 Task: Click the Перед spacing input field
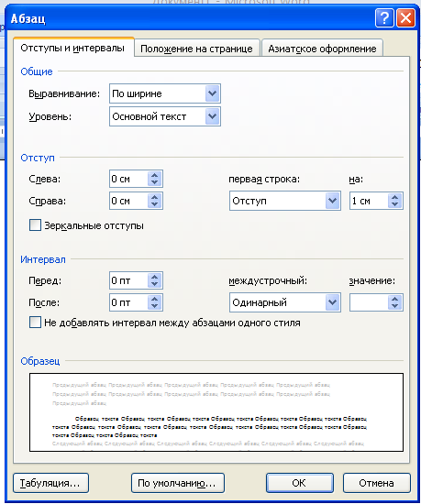tap(128, 280)
